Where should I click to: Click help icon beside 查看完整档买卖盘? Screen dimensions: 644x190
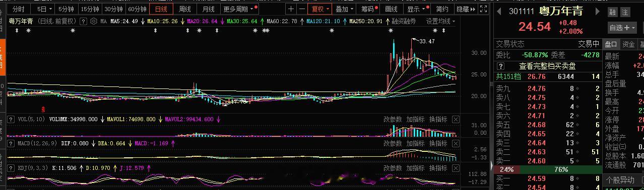pyautogui.click(x=501, y=66)
